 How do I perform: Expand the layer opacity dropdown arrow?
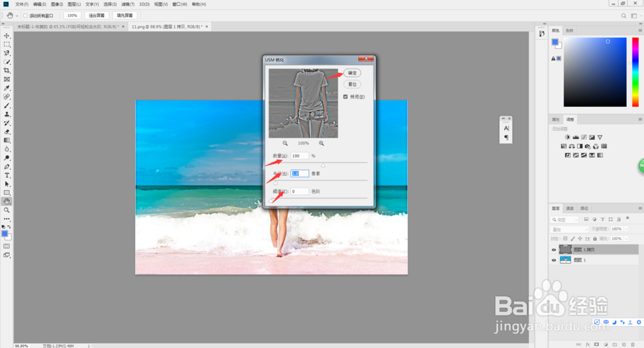click(x=626, y=229)
